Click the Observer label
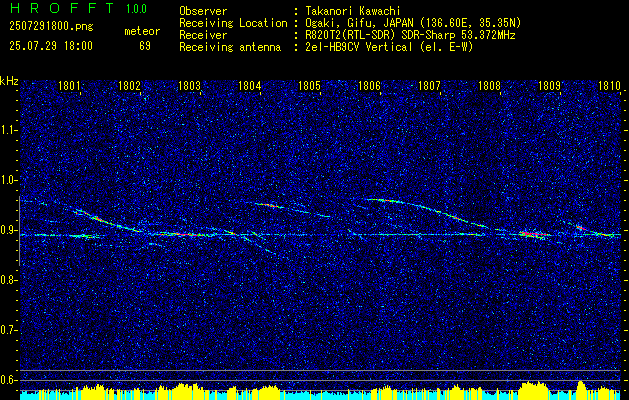The height and width of the screenshot is (400, 629). [203, 11]
